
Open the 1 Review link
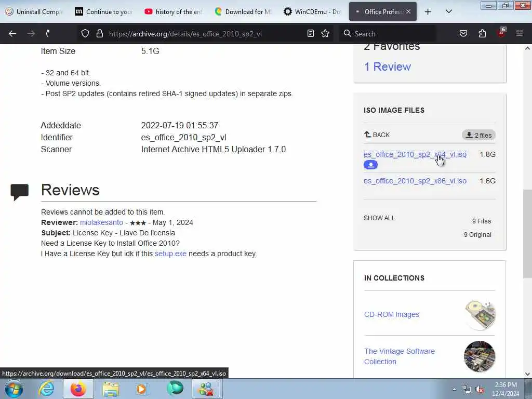click(x=387, y=67)
